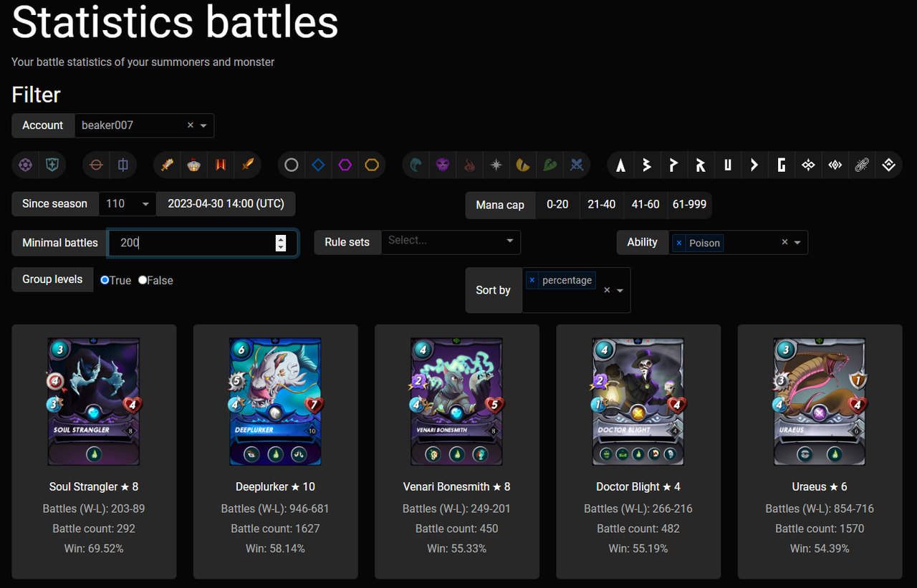The height and width of the screenshot is (588, 917).
Task: Click the Venari Bonesmith card image
Action: pos(457,402)
